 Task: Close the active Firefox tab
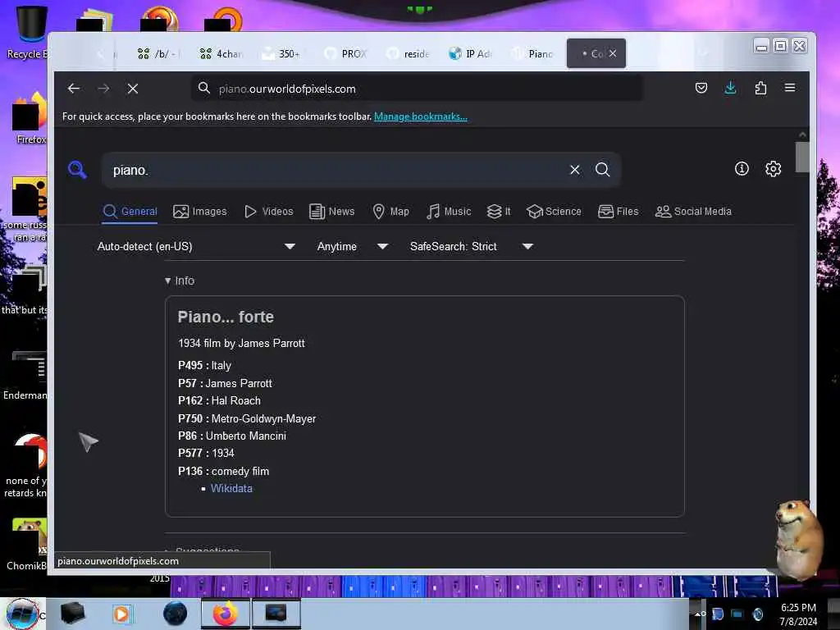coord(613,53)
